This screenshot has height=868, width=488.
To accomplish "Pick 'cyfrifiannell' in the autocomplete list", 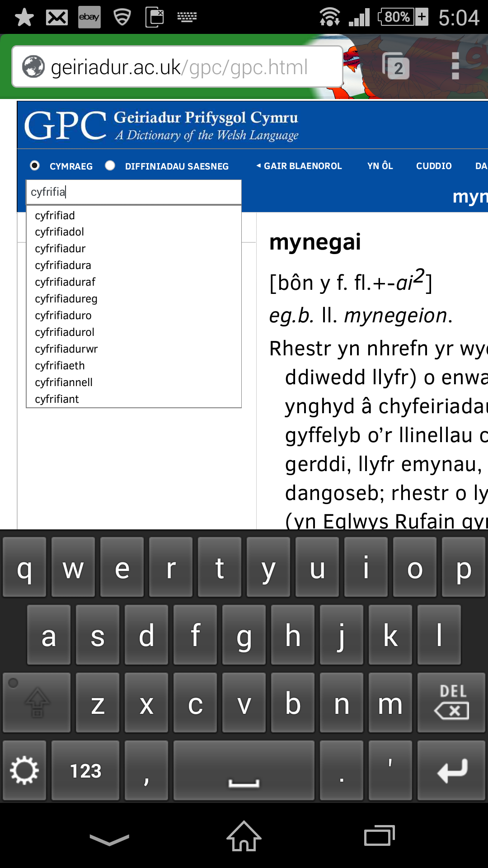I will coord(64,382).
